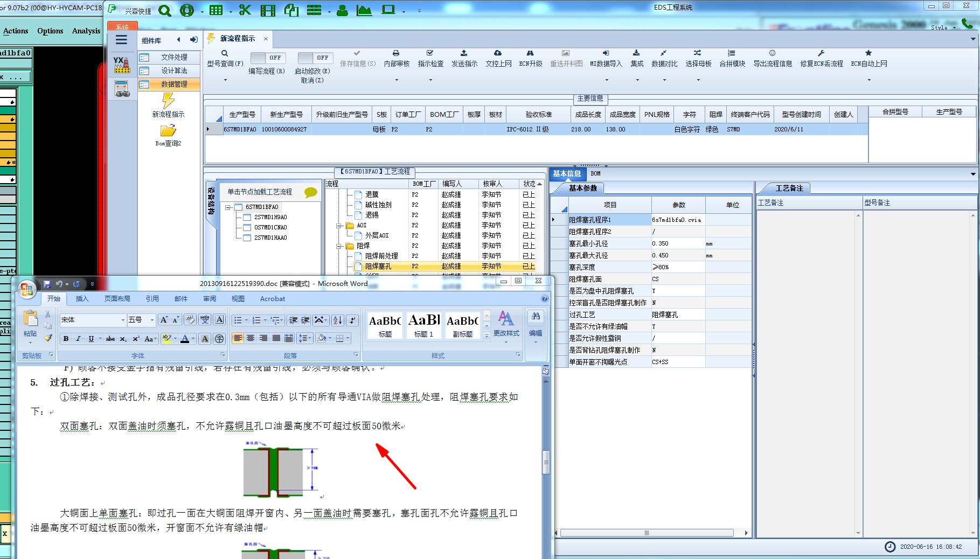Select 设计算法 in the component library

(169, 71)
